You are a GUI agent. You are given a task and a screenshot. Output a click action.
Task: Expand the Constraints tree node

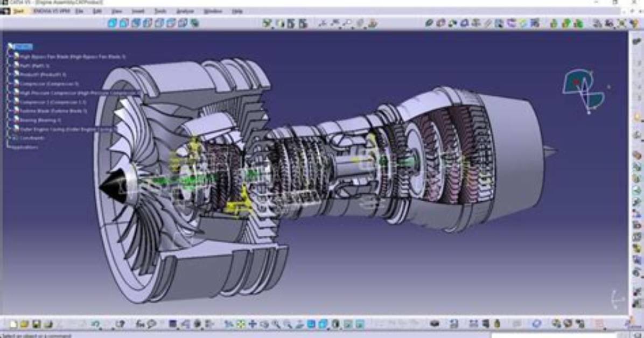[10, 138]
